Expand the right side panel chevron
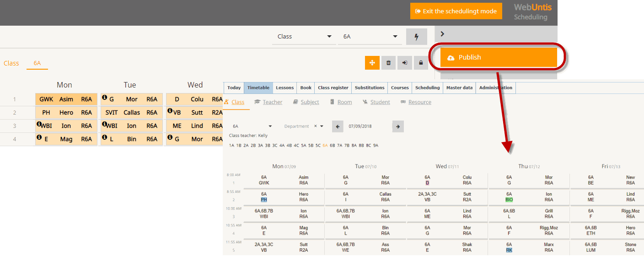This screenshot has height=258, width=644. coord(442,33)
